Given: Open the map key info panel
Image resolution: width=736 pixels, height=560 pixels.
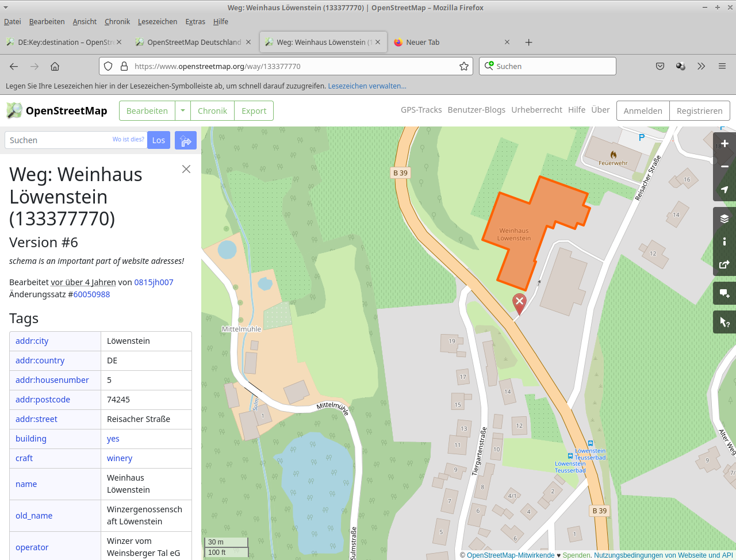Looking at the screenshot, I should [x=724, y=241].
